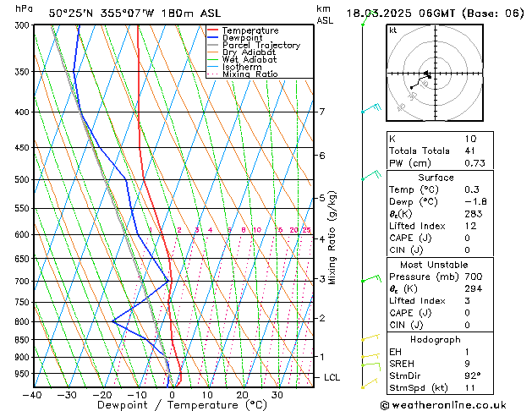Click the Most Unstable section heading
Image resolution: width=532 pixels, height=411 pixels.
click(x=434, y=265)
